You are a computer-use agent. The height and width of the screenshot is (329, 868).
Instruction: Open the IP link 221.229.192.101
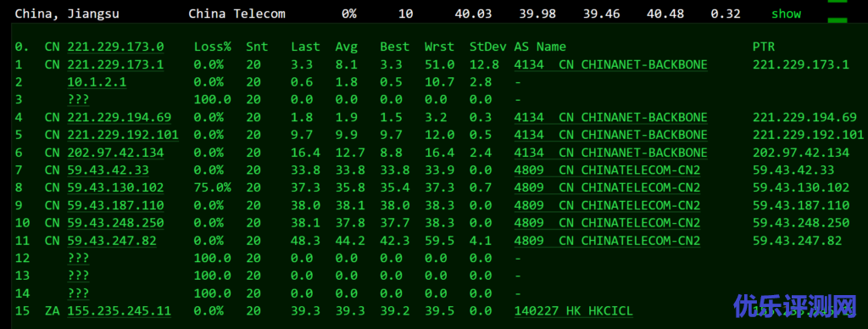(123, 135)
